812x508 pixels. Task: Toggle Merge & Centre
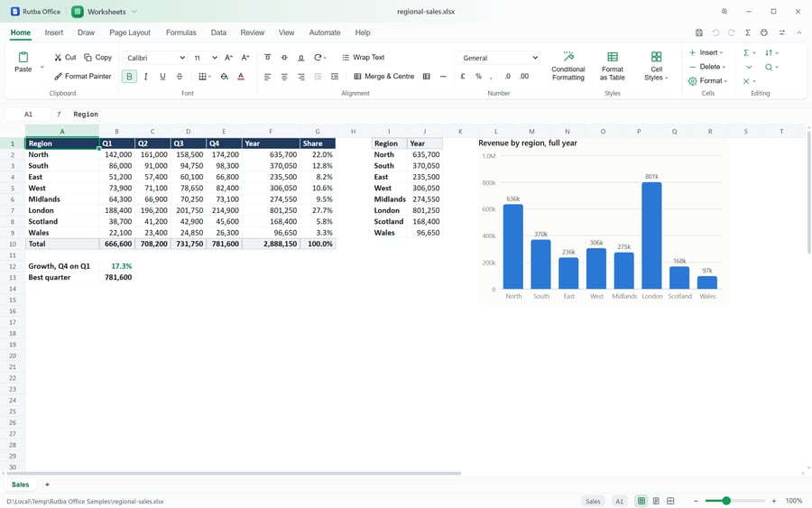tap(383, 77)
